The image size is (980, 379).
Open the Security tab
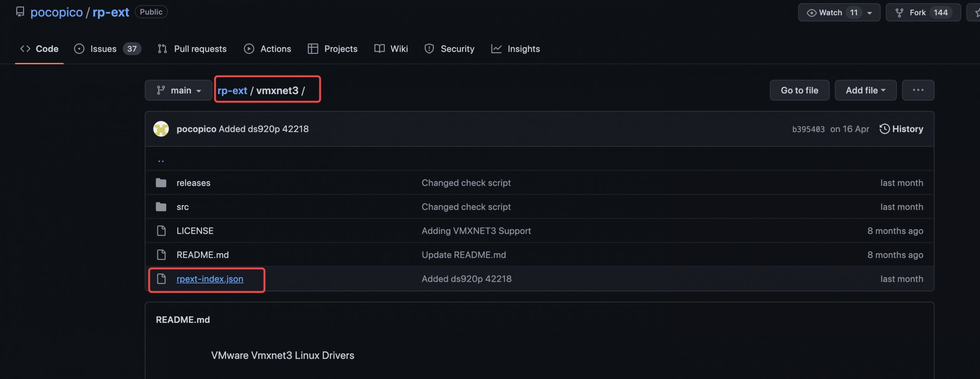pyautogui.click(x=449, y=49)
